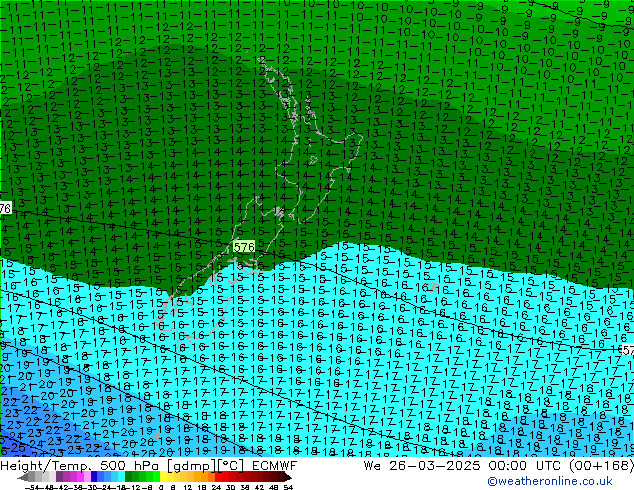
Task: Click the 576 contour label near Wellington
Action: 244,247
